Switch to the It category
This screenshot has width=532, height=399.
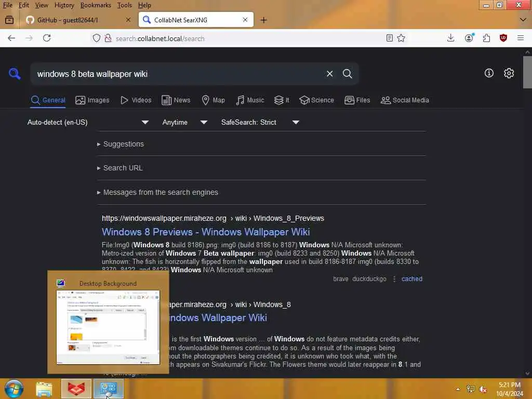pos(282,100)
